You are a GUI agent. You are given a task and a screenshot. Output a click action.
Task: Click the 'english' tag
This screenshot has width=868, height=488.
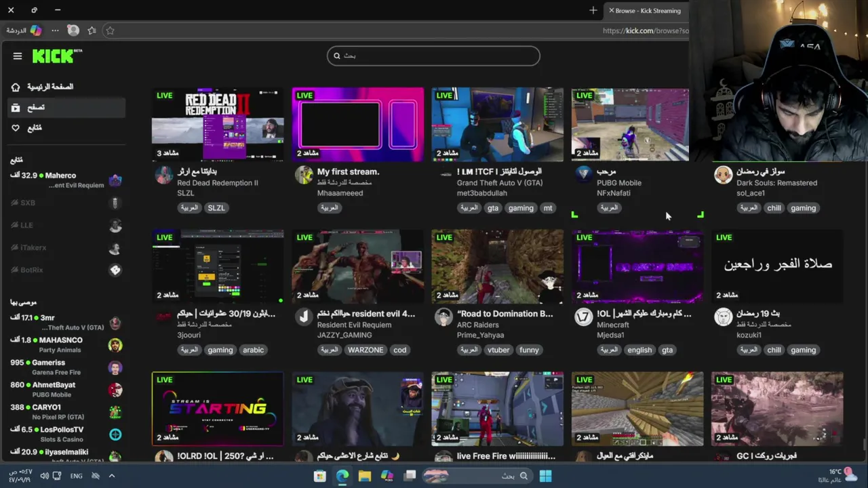point(639,350)
